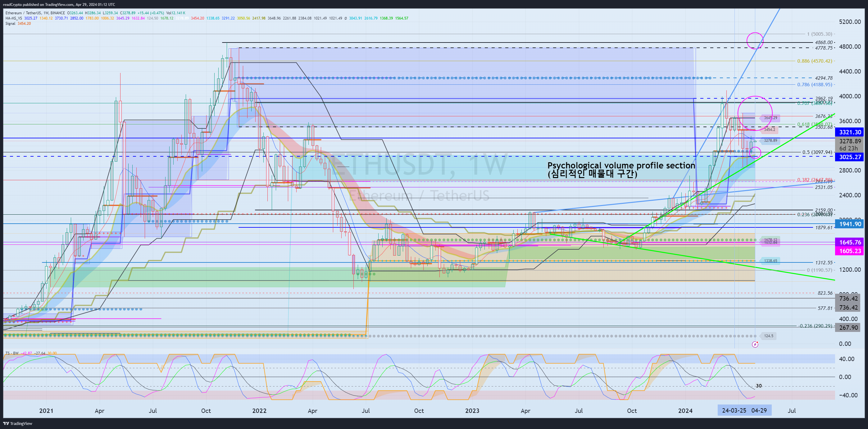Click the 4778.75 dashed line label
The image size is (868, 429).
point(824,48)
